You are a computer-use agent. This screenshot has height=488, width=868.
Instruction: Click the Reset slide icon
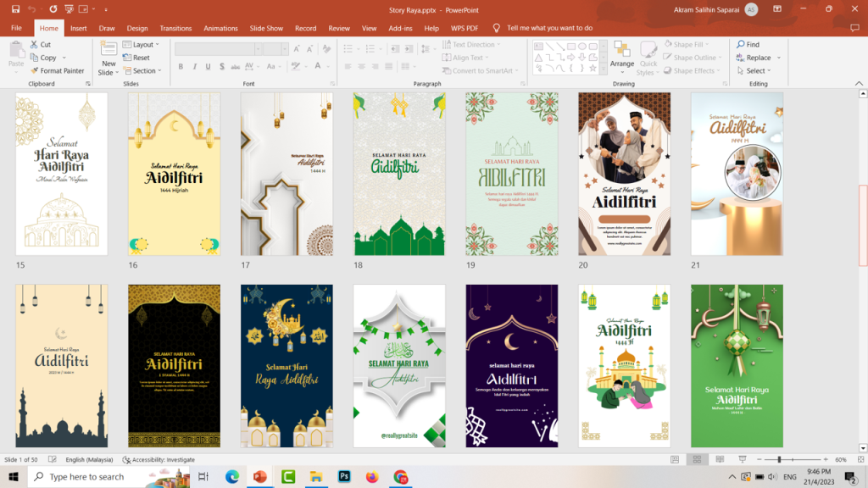[x=127, y=58]
